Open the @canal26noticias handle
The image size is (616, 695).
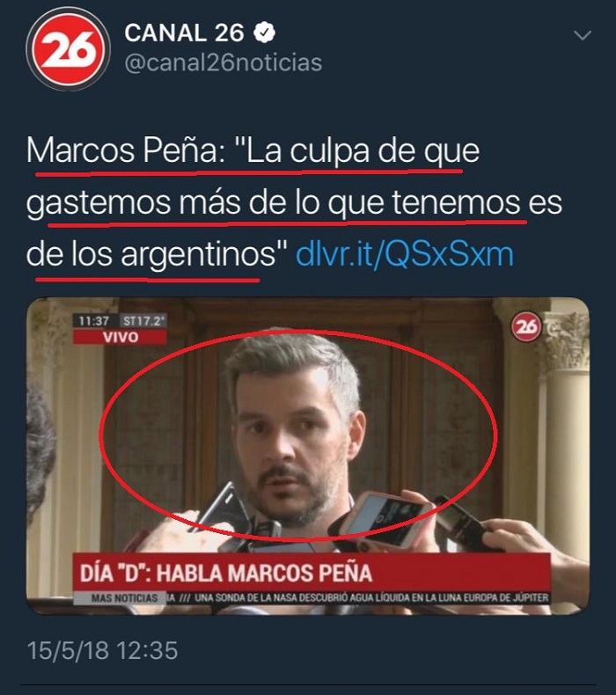(x=223, y=62)
